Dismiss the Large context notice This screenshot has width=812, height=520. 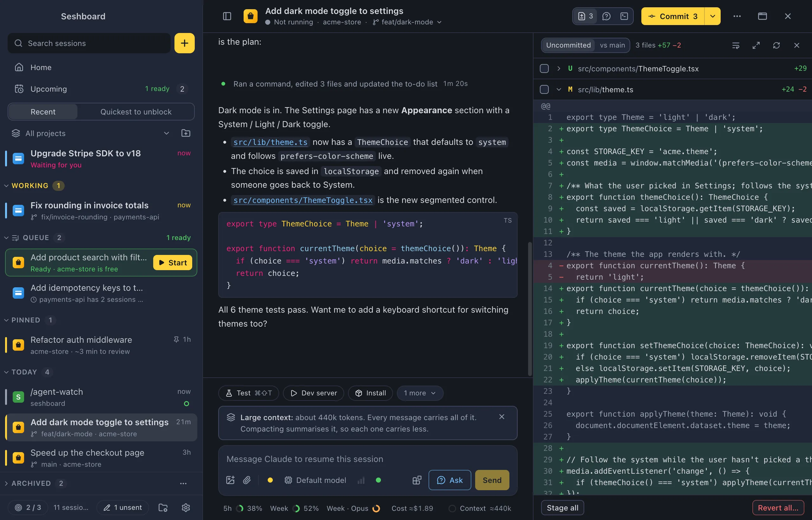point(501,417)
